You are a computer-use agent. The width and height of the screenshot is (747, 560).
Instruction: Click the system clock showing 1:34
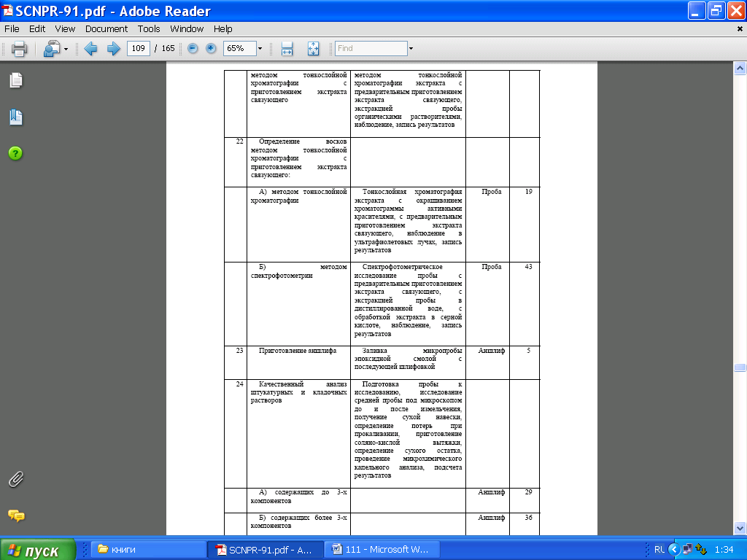click(x=724, y=550)
